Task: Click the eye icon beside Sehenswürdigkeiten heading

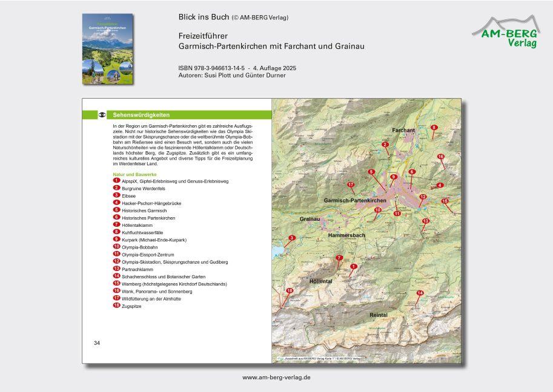Action: 102,114
